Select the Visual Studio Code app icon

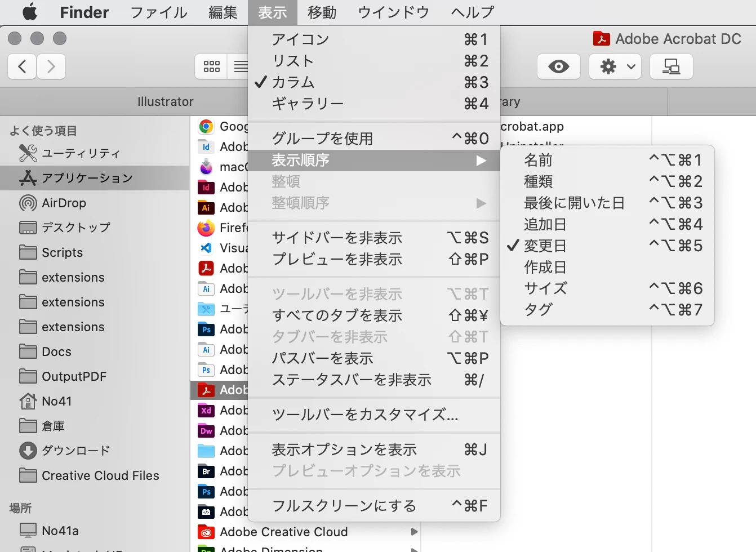click(206, 248)
